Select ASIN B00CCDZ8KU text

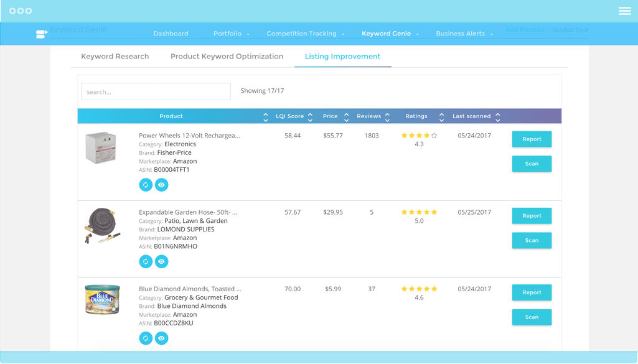tap(173, 324)
